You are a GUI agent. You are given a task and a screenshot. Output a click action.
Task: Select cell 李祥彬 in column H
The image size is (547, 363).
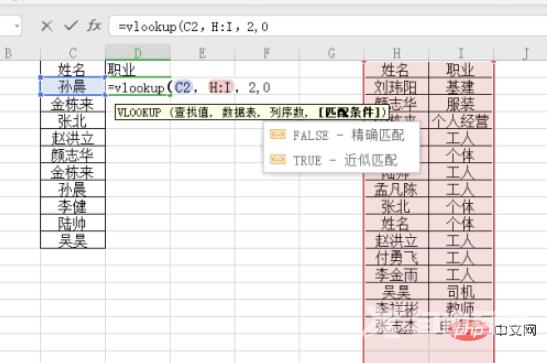tap(396, 309)
